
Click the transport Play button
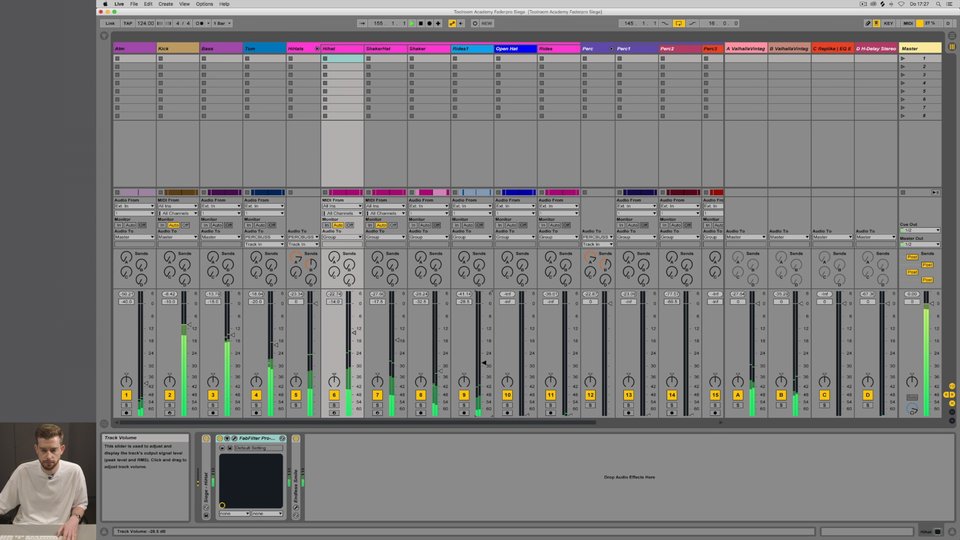point(412,23)
